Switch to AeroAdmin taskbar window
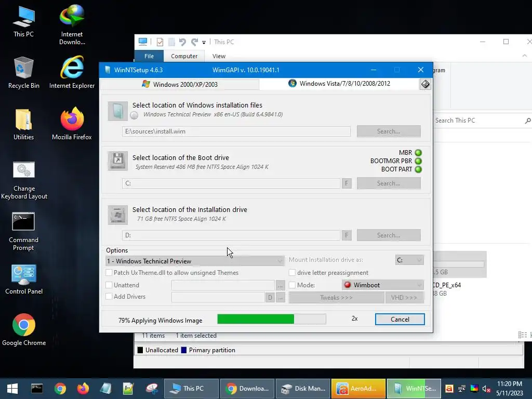The image size is (532, 399). 358,389
